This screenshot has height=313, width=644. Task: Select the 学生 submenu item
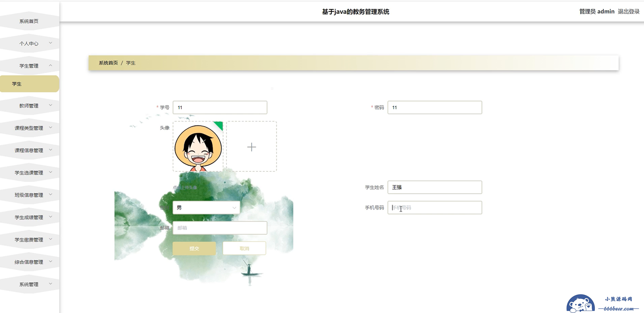[29, 84]
